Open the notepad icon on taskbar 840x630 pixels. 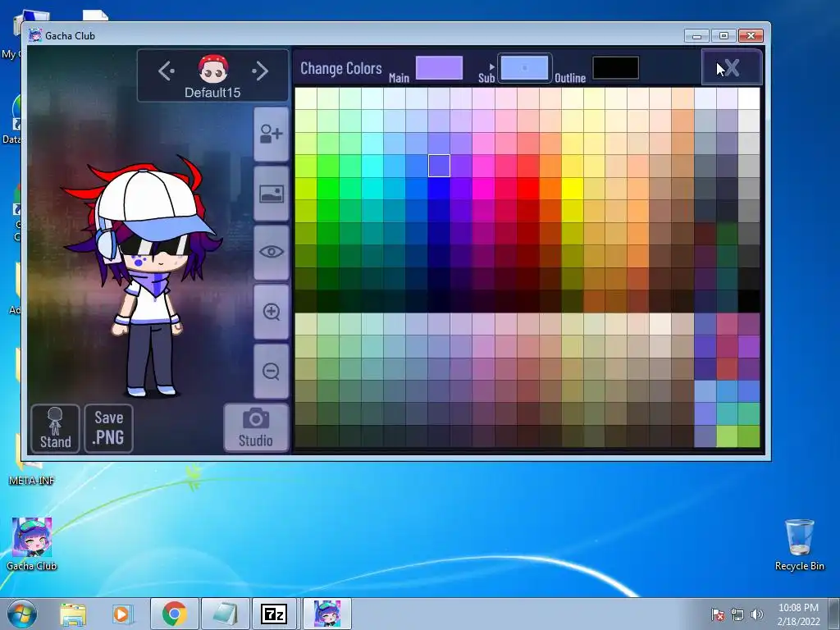pos(225,614)
